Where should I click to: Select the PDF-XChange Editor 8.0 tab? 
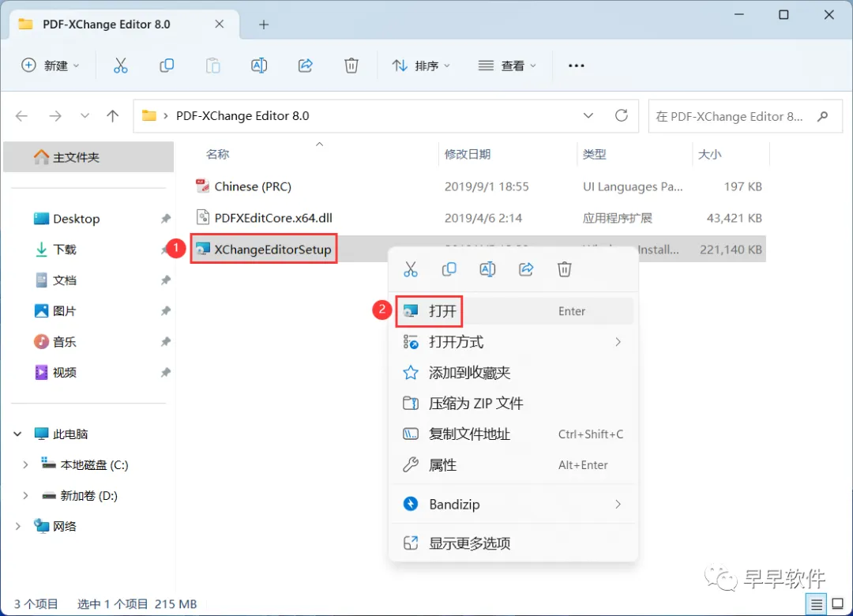125,24
